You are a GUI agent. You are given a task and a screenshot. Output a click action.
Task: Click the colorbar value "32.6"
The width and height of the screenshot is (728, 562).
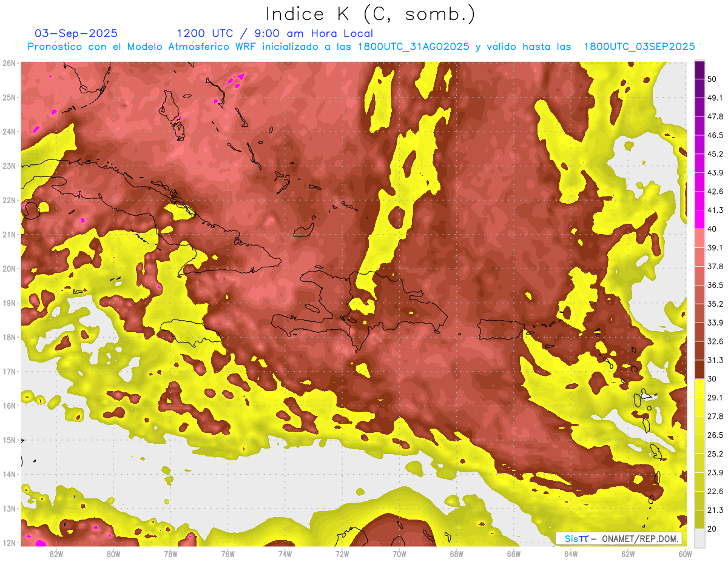[715, 341]
